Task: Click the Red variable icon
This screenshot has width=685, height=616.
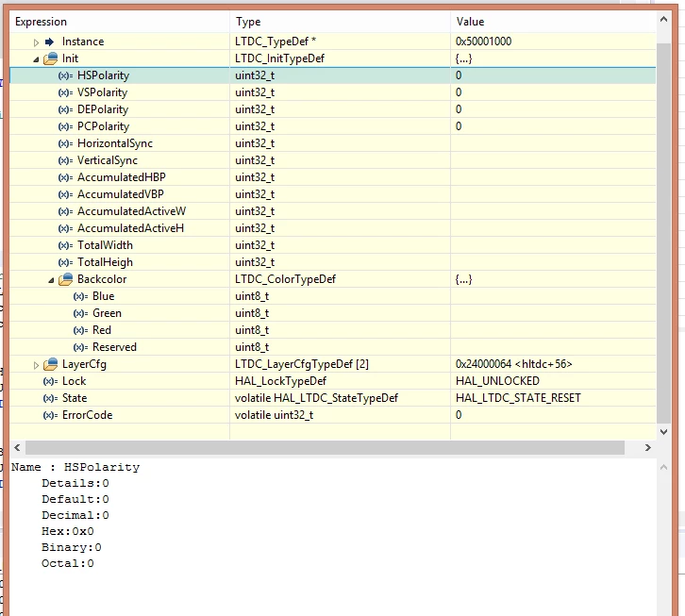Action: pos(80,331)
